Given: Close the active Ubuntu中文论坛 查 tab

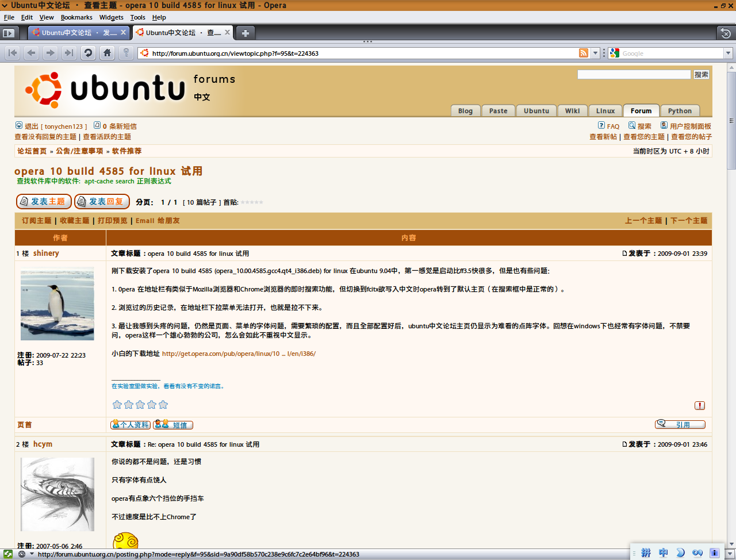Looking at the screenshot, I should 228,32.
